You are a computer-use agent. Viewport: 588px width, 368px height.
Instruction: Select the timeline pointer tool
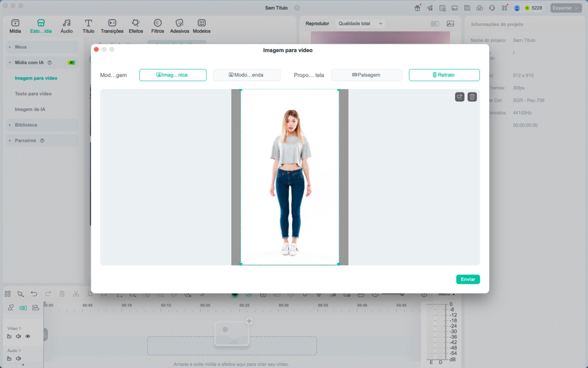coord(20,294)
